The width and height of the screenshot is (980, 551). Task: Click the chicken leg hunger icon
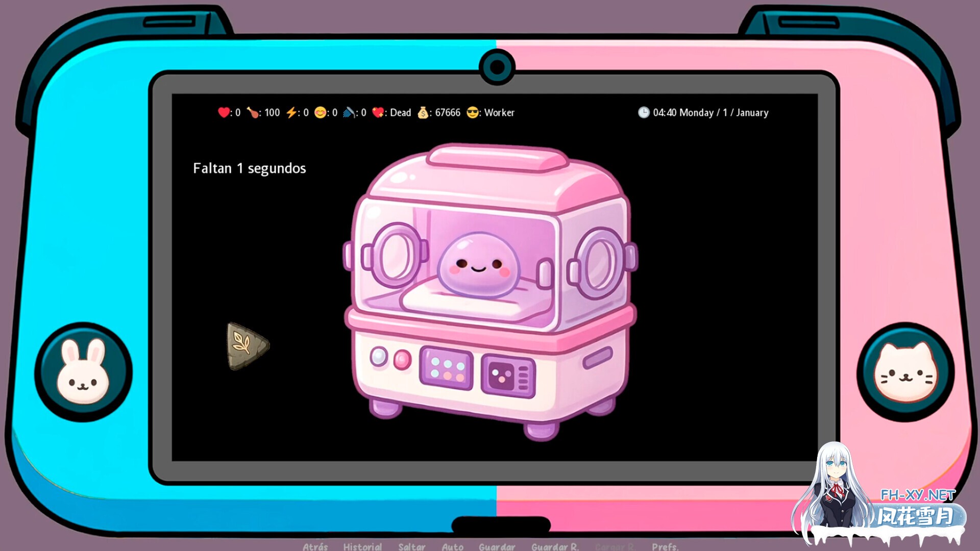(252, 112)
